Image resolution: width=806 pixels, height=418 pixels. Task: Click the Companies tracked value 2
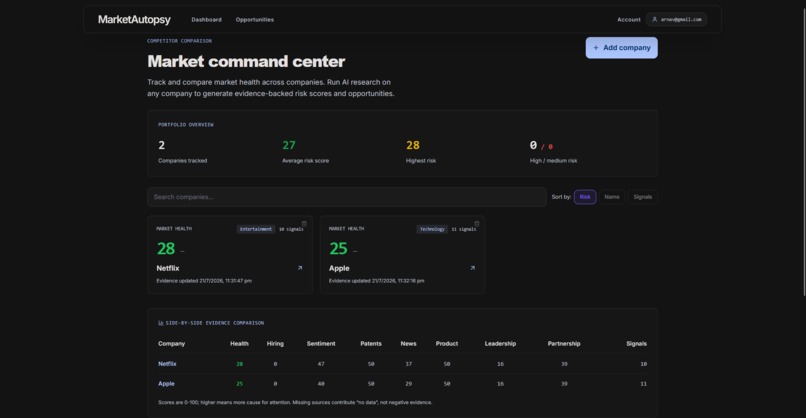tap(161, 146)
